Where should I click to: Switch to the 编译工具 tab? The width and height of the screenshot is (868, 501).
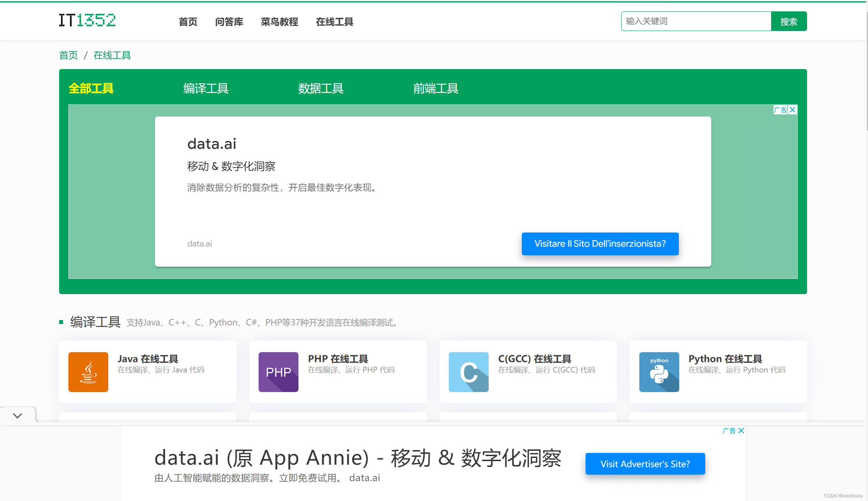click(x=206, y=88)
